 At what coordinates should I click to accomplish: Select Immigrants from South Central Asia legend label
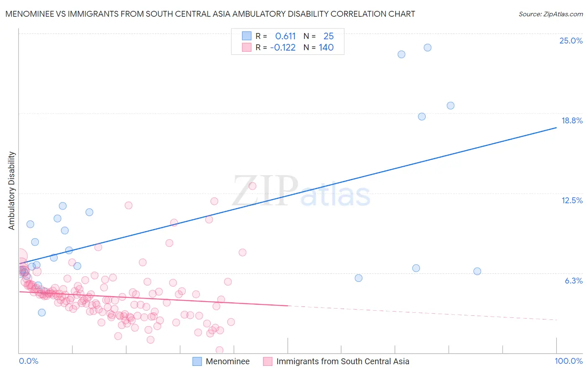pos(343,361)
